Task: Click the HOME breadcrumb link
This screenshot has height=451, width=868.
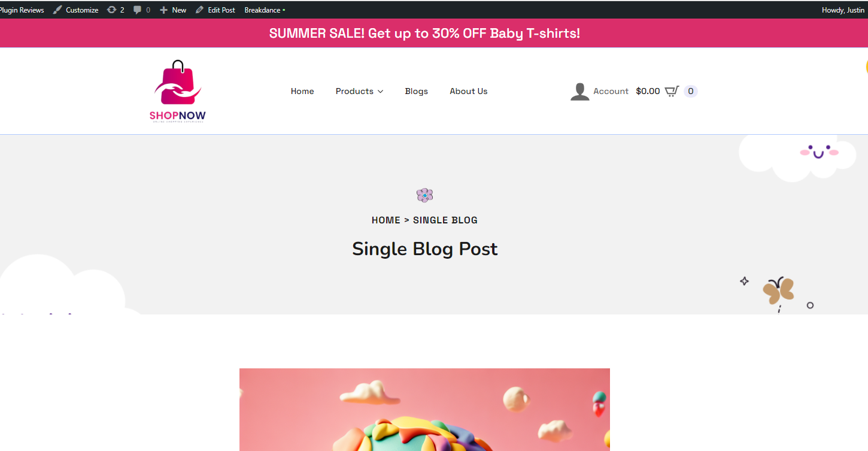Action: [x=386, y=220]
